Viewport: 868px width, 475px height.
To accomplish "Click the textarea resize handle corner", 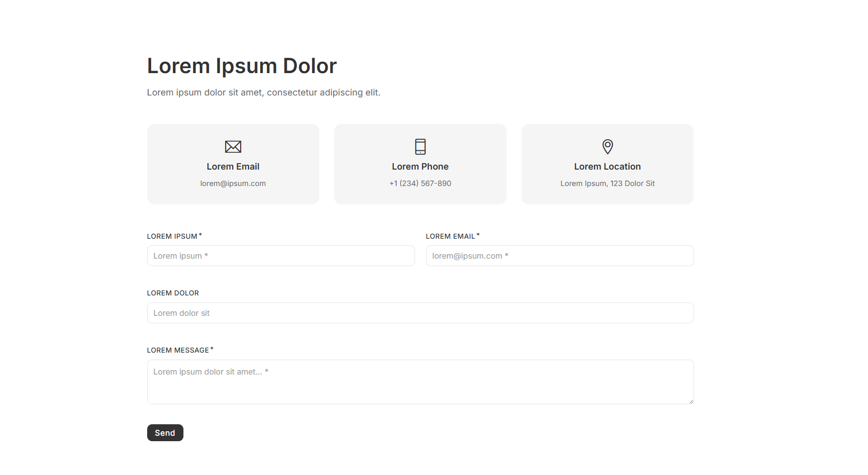I will click(691, 401).
